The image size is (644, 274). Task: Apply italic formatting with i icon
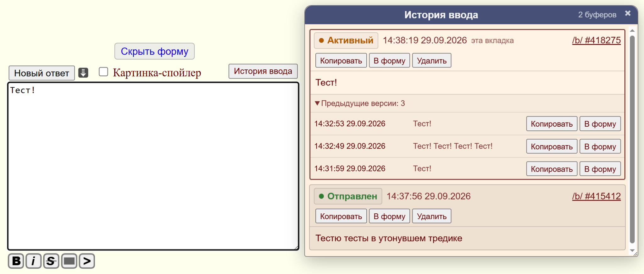pyautogui.click(x=34, y=261)
